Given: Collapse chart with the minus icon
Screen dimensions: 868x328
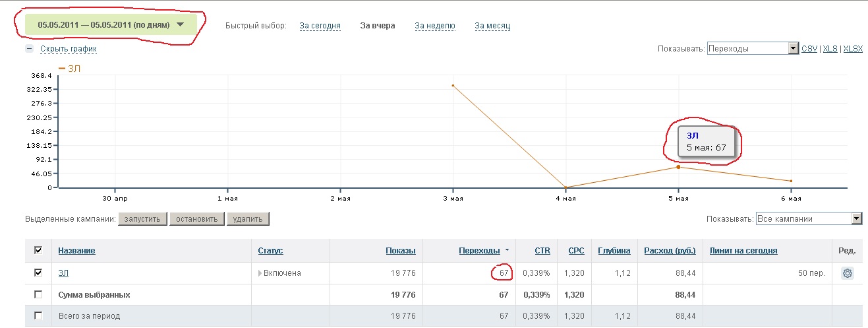Looking at the screenshot, I should tap(29, 49).
